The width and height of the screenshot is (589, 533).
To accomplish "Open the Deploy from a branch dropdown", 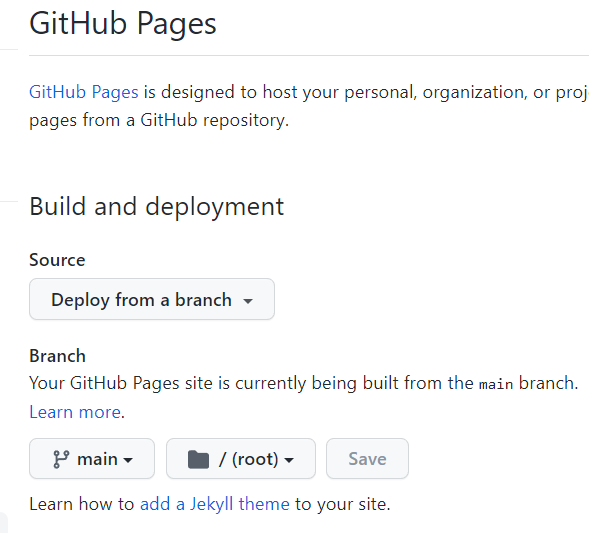I will tap(152, 299).
